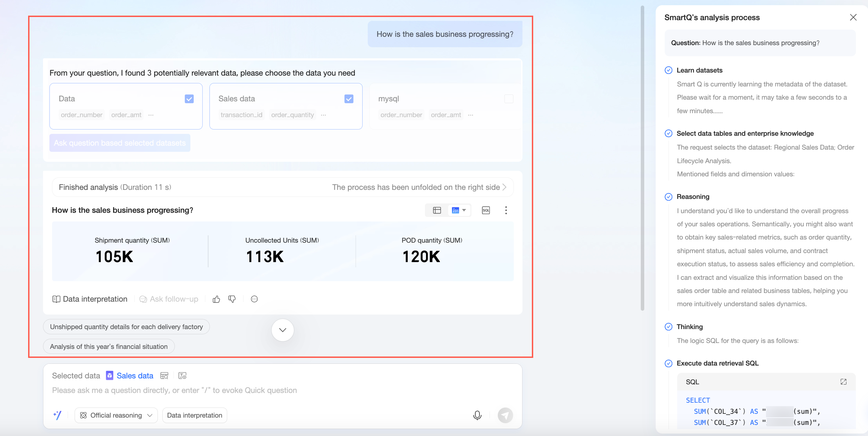Click the microphone voice input icon
Screen dimensions: 868x436
click(x=477, y=415)
